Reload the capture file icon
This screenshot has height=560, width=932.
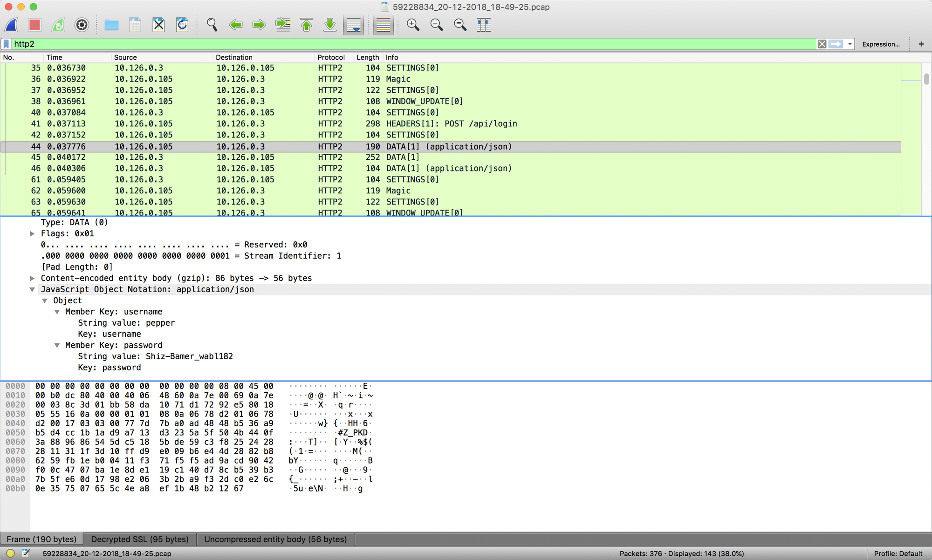point(182,25)
